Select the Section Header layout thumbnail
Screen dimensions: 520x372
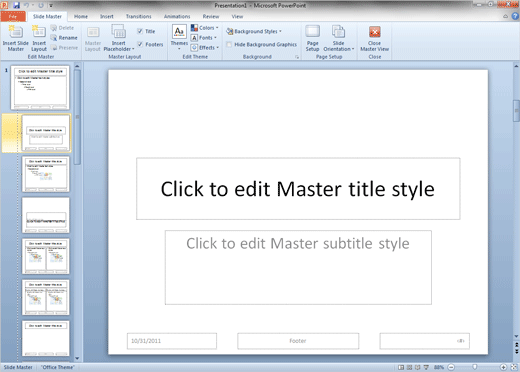coord(46,215)
